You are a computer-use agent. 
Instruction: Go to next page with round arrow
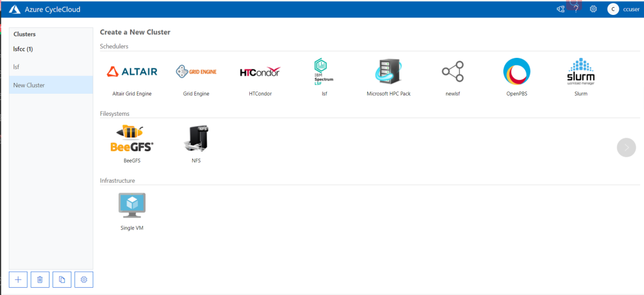click(626, 147)
